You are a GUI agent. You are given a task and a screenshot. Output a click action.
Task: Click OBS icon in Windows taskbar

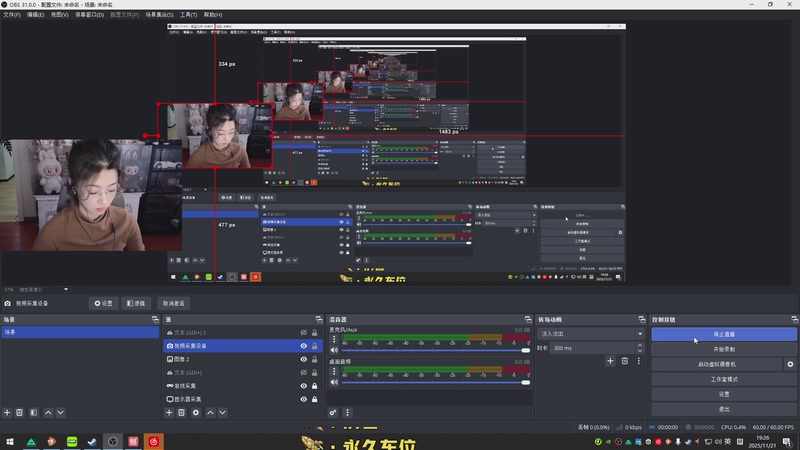(x=113, y=442)
